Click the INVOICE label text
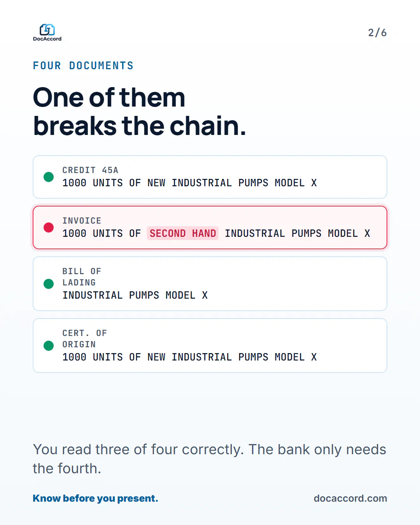 82,221
